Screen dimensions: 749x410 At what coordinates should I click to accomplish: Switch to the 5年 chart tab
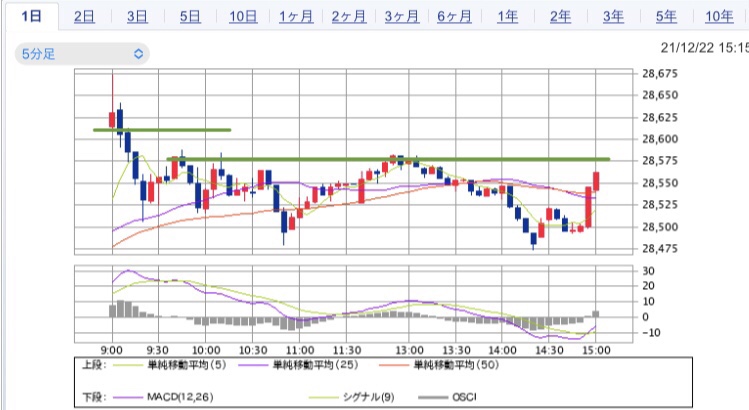(666, 17)
